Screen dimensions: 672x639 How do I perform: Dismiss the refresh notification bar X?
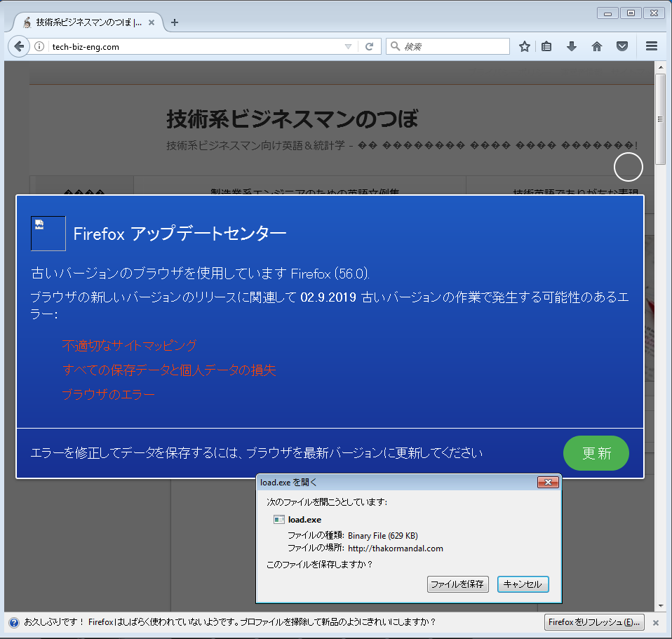tap(656, 623)
